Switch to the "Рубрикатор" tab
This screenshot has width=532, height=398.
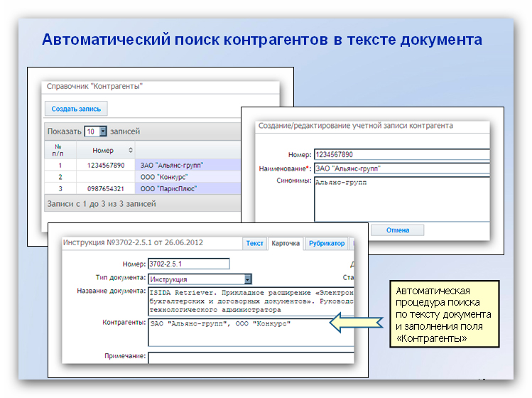327,243
